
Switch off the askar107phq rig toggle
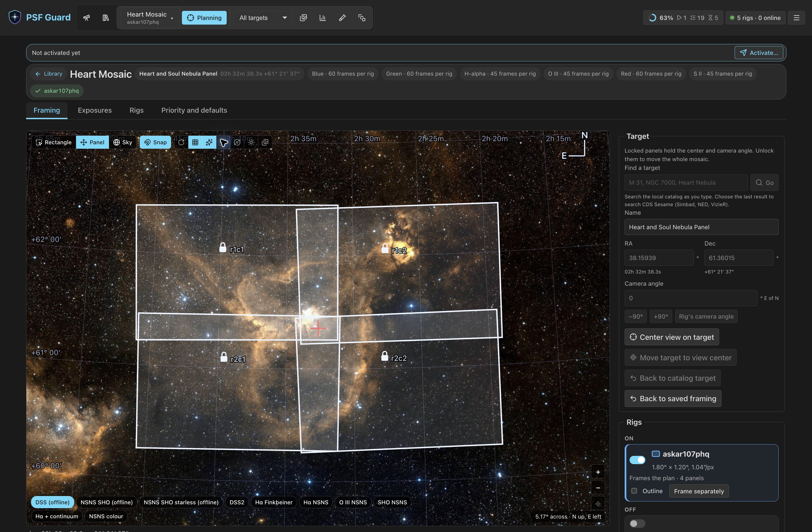[637, 460]
